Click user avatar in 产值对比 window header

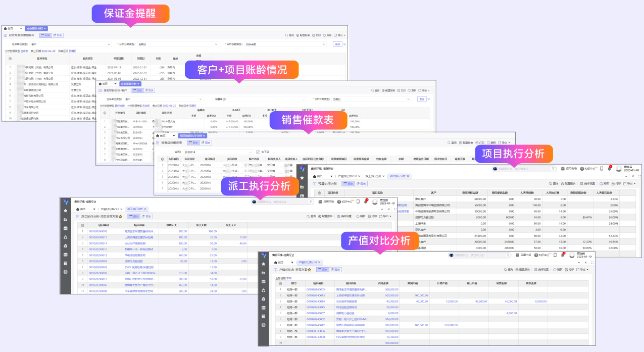point(571,256)
